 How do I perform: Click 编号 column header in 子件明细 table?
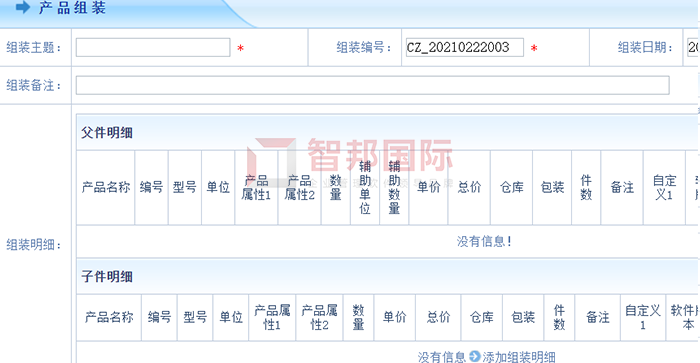pyautogui.click(x=159, y=317)
